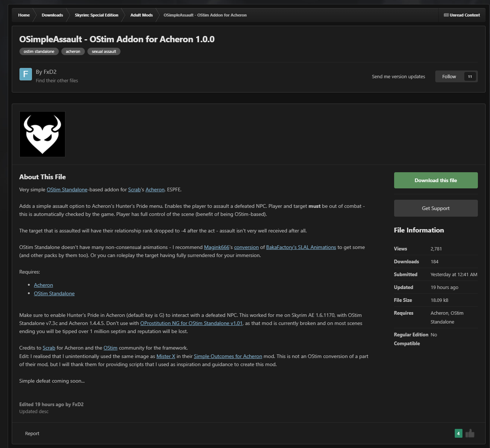Open OStim Standalone in the Requires list
Image resolution: width=490 pixels, height=448 pixels.
tap(54, 294)
